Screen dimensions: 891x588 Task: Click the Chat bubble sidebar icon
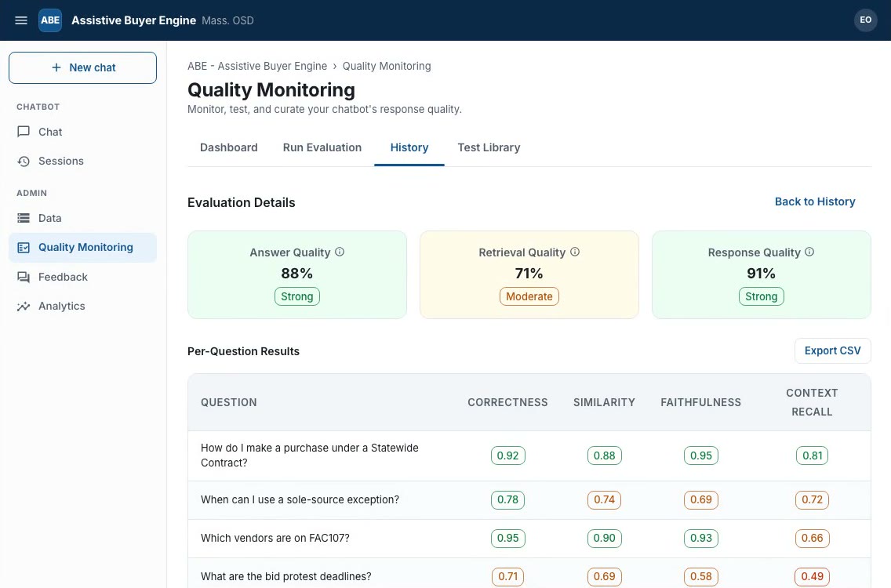tap(24, 132)
